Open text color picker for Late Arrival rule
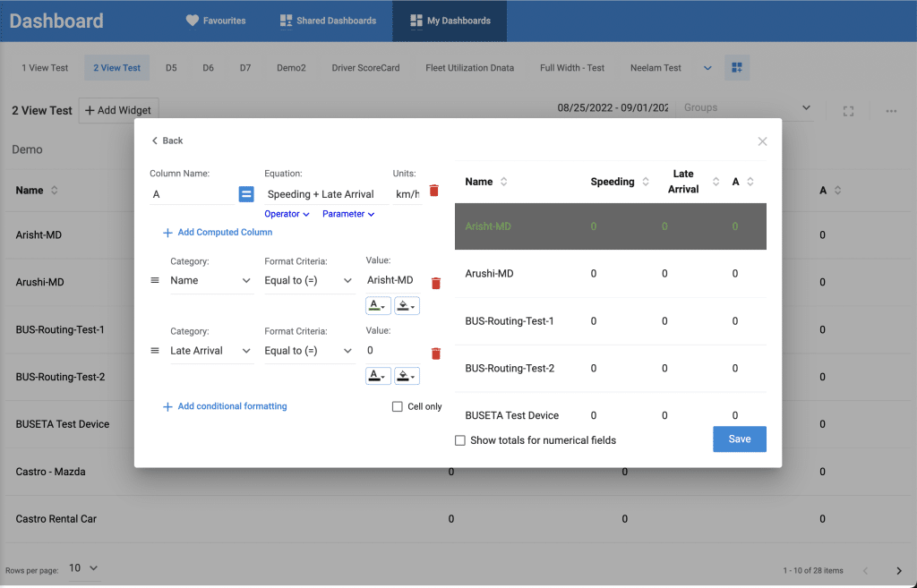The image size is (917, 588). [378, 376]
